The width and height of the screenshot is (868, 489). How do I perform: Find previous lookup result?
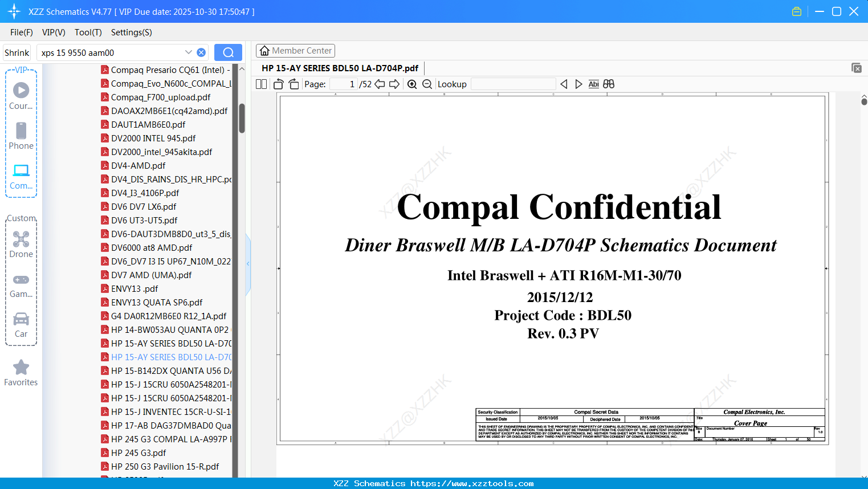[x=564, y=84]
